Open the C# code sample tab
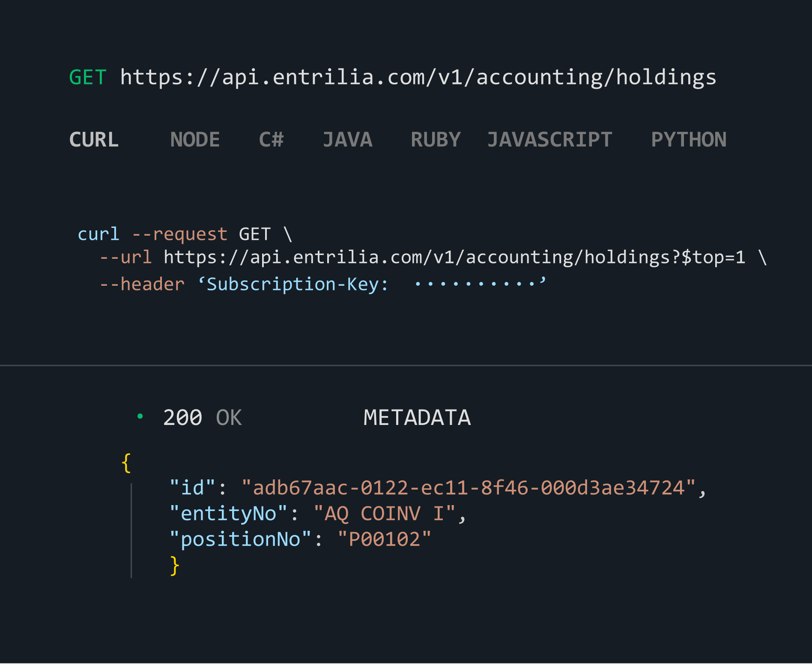This screenshot has height=664, width=812. [x=271, y=140]
